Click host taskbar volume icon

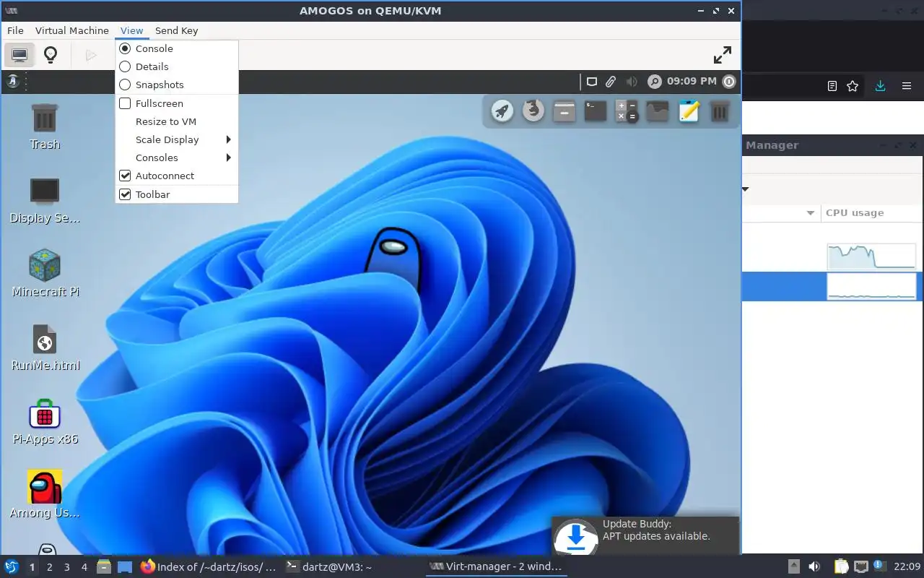point(814,566)
